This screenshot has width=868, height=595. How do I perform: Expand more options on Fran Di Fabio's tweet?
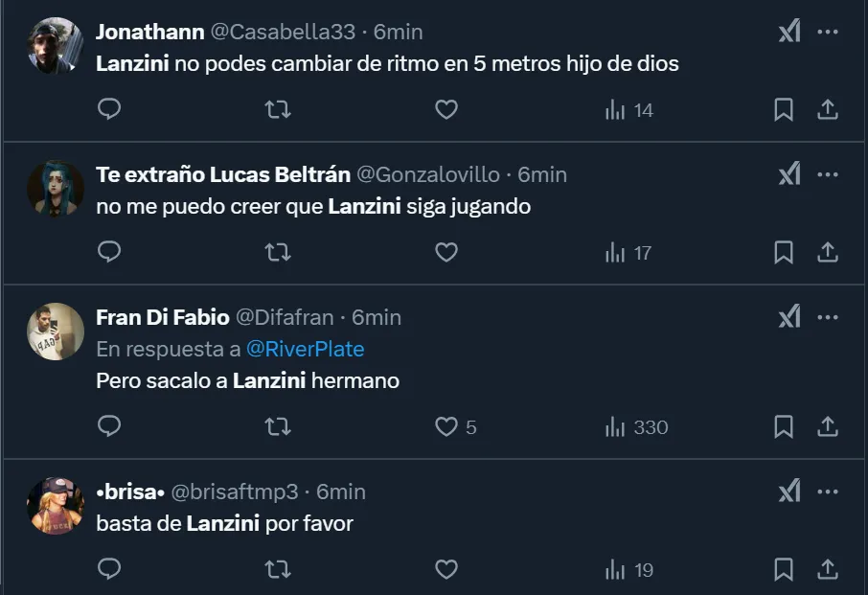coord(828,317)
